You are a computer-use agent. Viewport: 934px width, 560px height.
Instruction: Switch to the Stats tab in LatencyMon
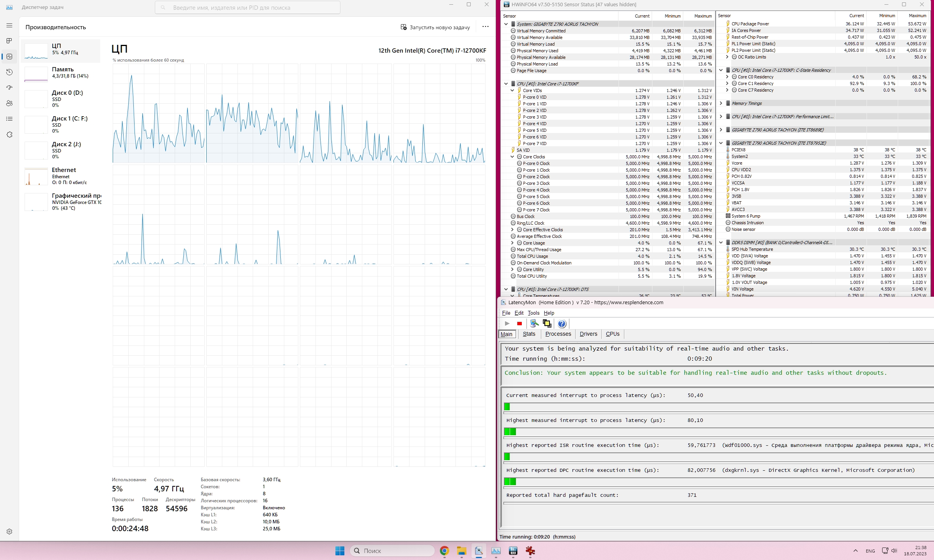(529, 334)
